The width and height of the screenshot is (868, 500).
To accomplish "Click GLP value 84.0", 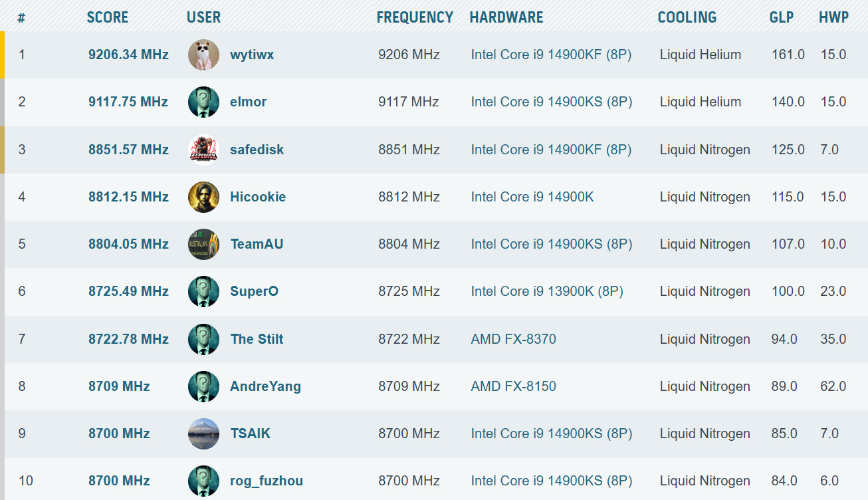I will point(785,481).
